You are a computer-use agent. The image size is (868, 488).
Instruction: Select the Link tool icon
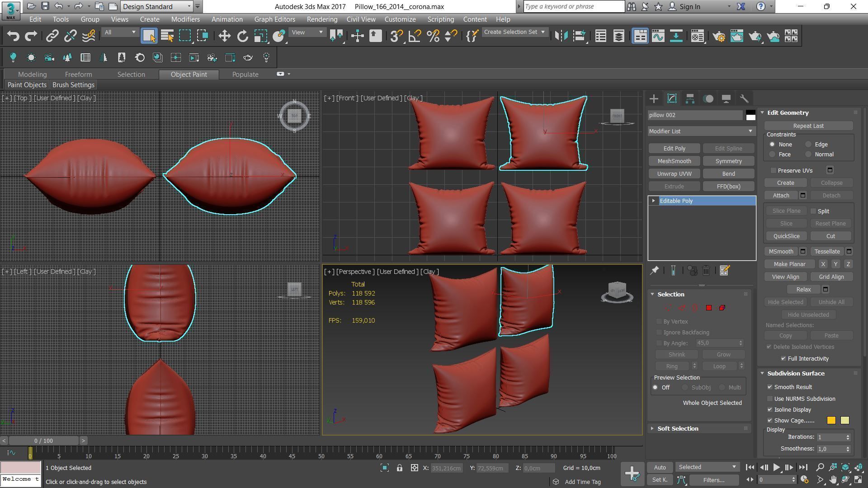pos(52,36)
